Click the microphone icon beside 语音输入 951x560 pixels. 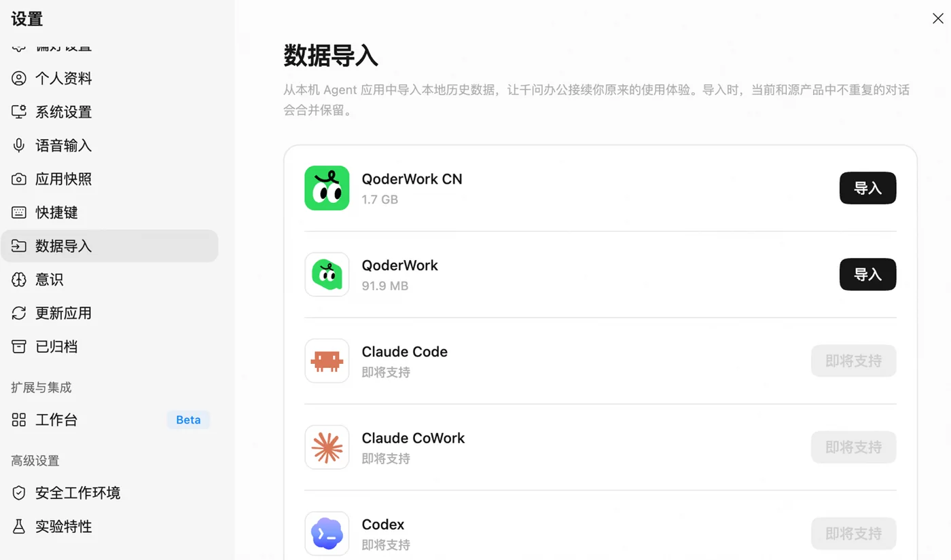pos(19,145)
